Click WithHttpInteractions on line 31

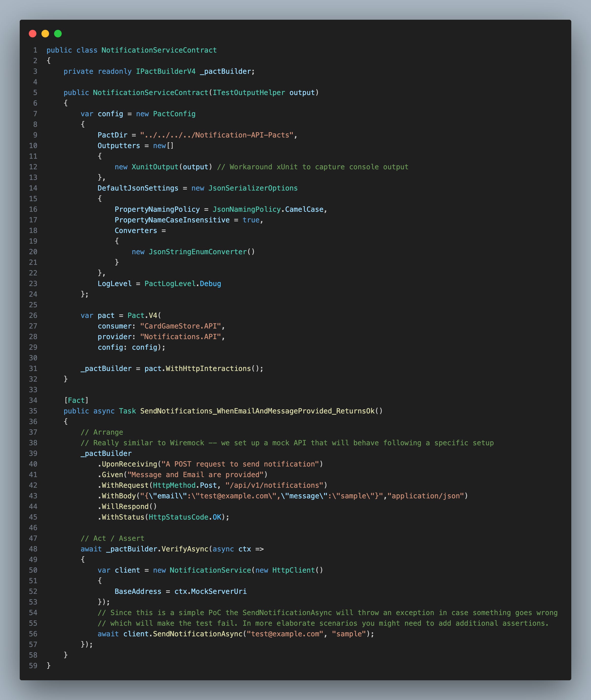tap(208, 369)
